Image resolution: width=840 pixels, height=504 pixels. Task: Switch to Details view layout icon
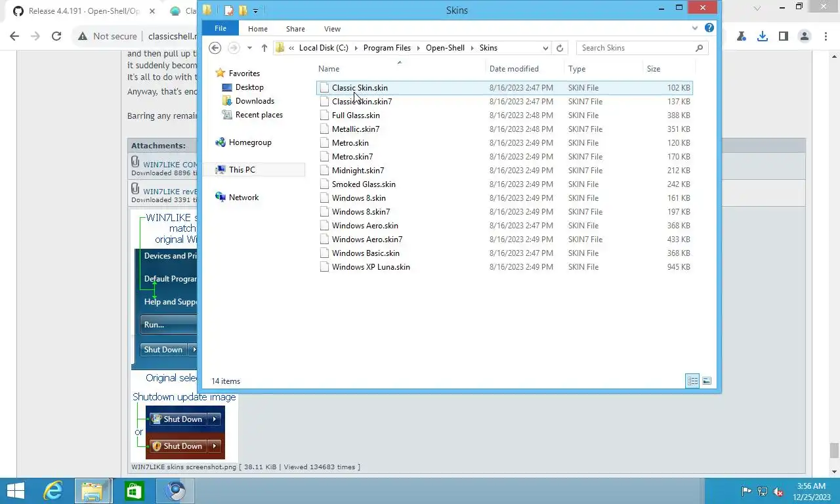pyautogui.click(x=692, y=381)
